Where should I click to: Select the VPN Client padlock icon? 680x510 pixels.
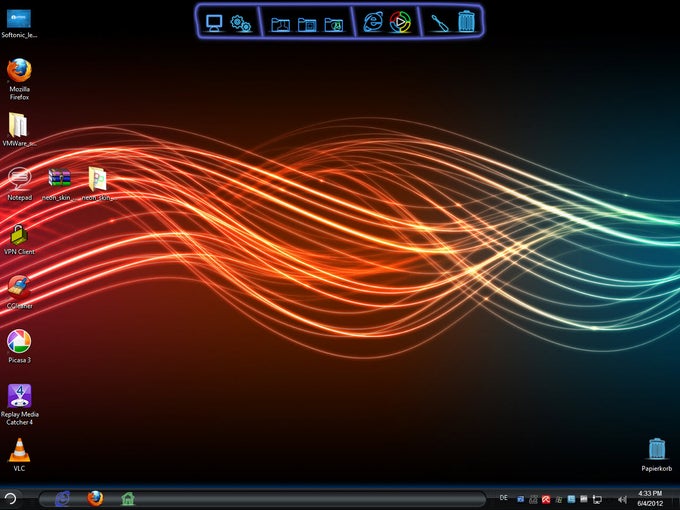[19, 239]
